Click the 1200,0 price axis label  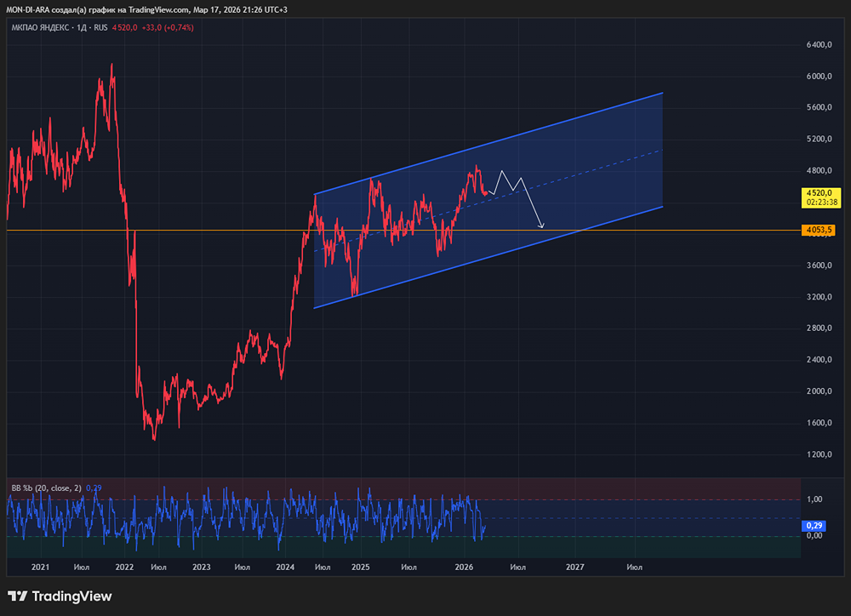coord(819,454)
